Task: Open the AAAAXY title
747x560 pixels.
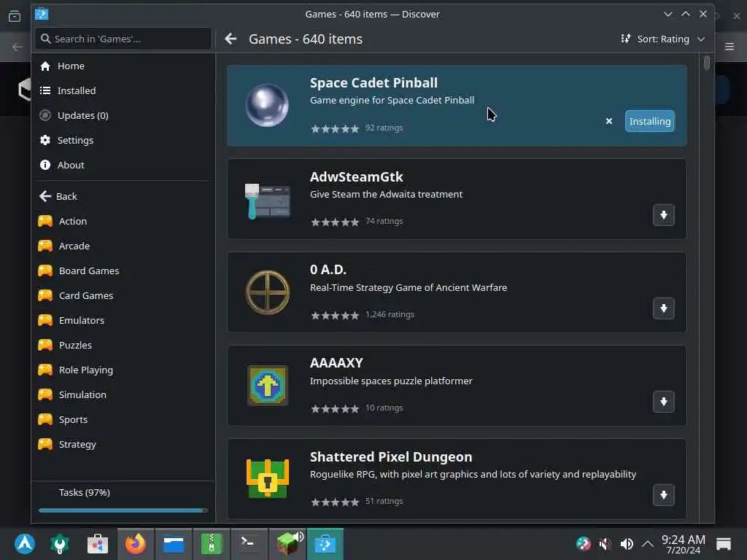Action: pos(336,363)
